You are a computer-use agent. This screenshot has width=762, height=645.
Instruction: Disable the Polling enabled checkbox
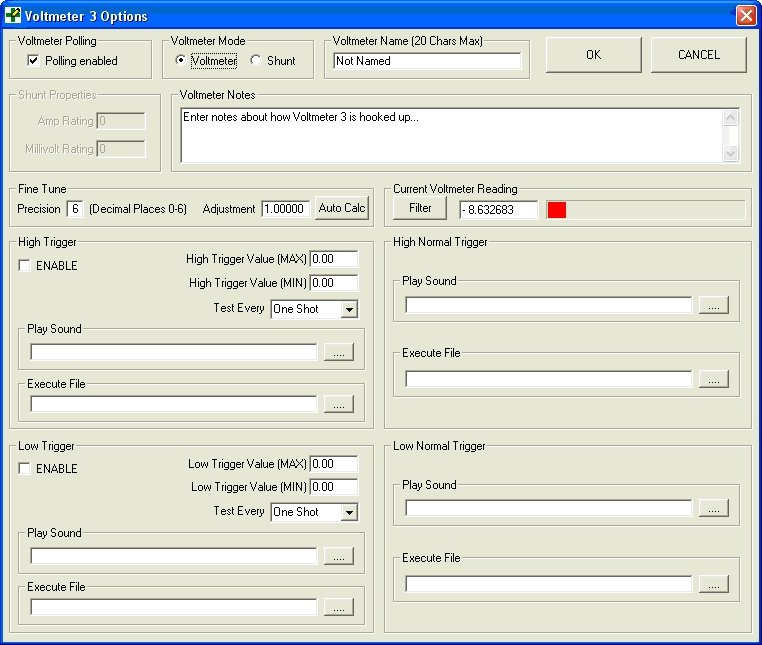tap(34, 61)
